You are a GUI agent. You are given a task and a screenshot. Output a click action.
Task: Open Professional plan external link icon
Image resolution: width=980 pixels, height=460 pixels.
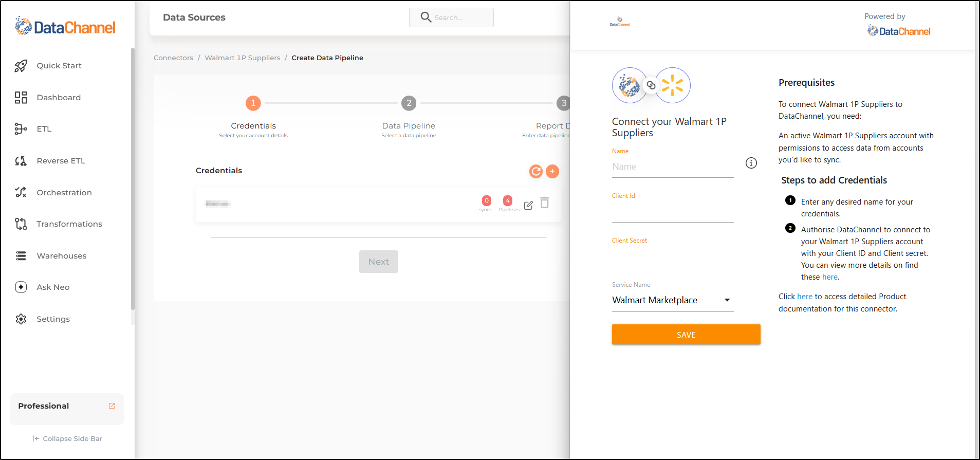112,406
